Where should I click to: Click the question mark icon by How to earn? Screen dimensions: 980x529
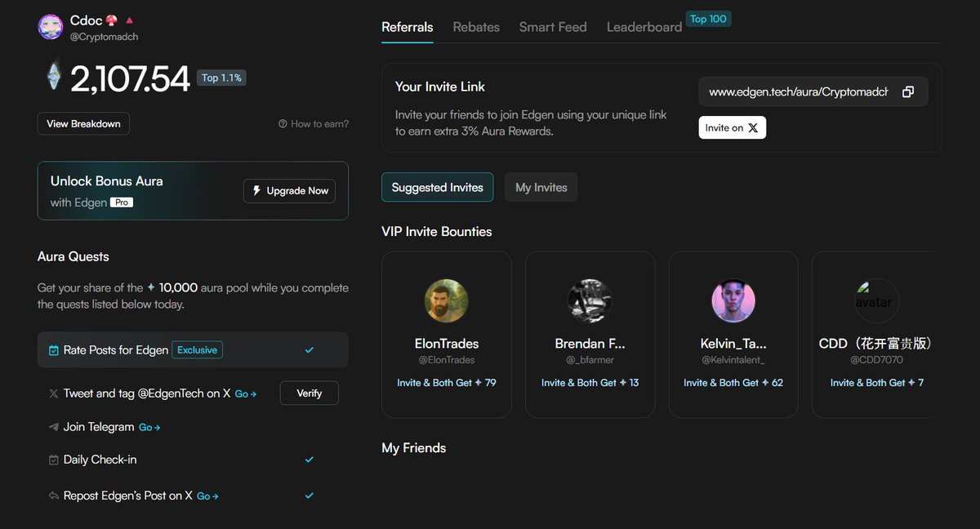283,124
